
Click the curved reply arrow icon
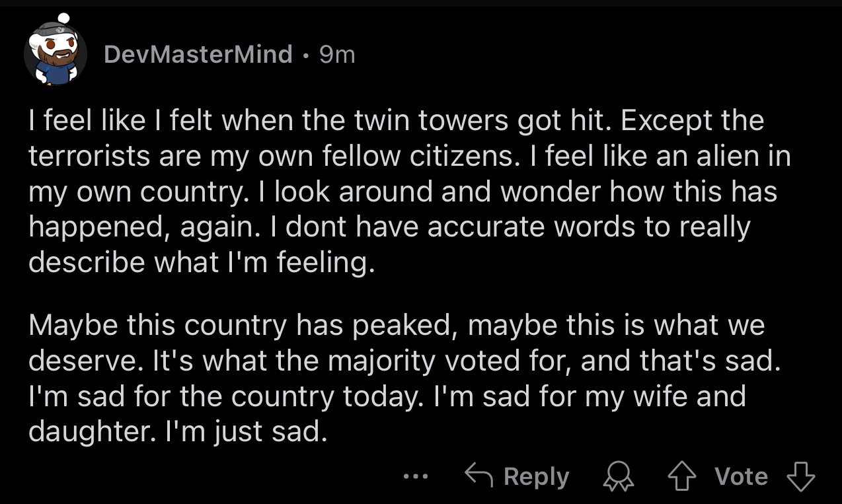pyautogui.click(x=478, y=475)
